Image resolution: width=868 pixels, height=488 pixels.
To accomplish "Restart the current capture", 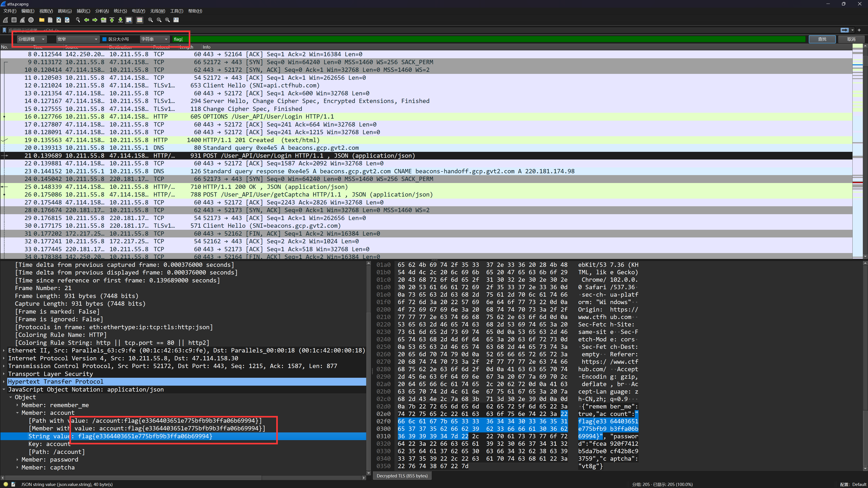I will 23,20.
